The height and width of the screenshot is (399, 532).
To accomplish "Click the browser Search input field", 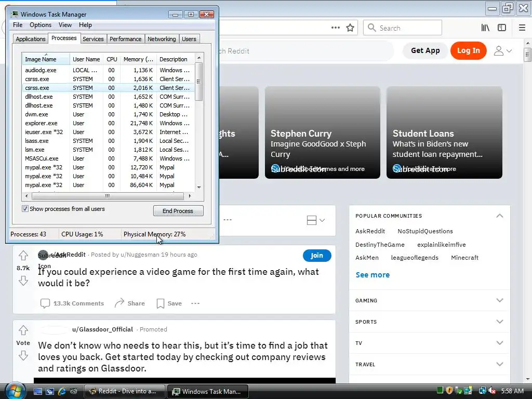I will pos(403,28).
